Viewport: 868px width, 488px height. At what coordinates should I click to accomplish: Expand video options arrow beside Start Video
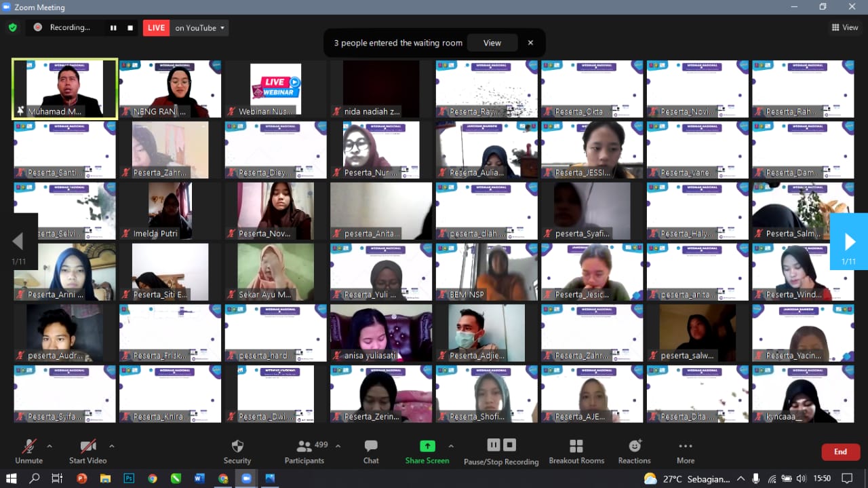[112, 446]
